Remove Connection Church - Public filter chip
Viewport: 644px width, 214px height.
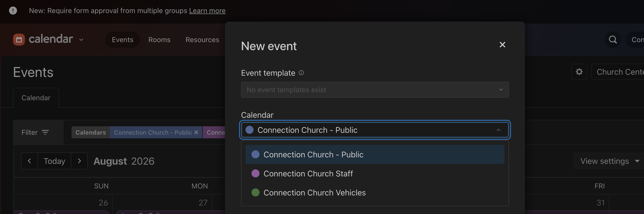[196, 132]
